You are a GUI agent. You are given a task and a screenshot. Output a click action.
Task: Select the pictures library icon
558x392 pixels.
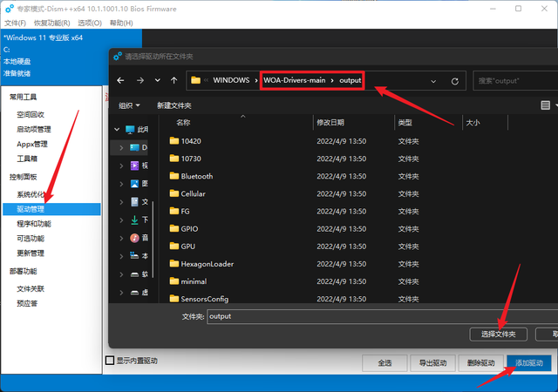click(134, 184)
